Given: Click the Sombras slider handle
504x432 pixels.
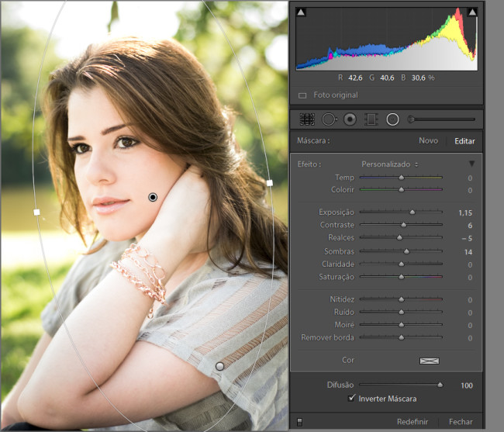Looking at the screenshot, I should 406,251.
